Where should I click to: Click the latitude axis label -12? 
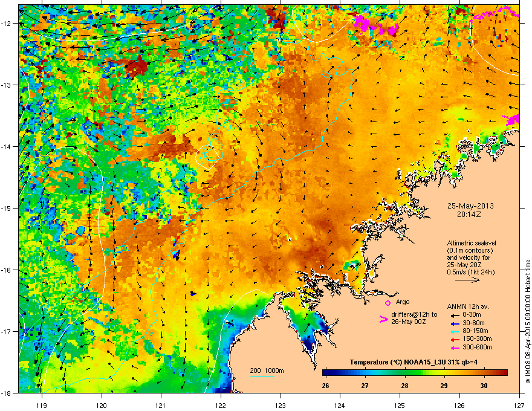click(6, 24)
